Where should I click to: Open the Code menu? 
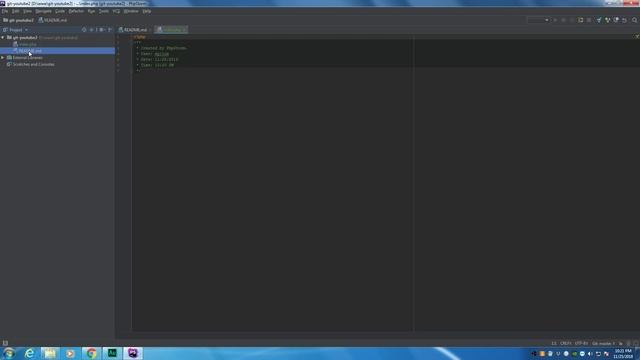pos(60,11)
